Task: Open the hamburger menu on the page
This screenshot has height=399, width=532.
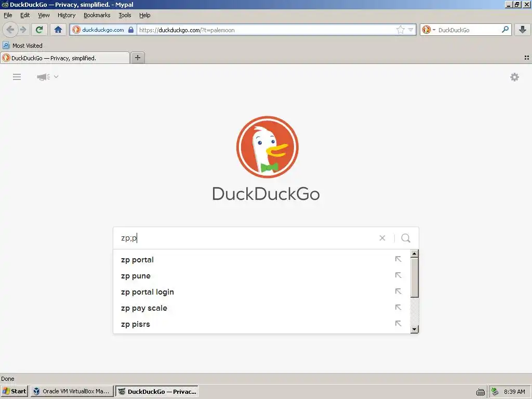Action: (x=17, y=77)
